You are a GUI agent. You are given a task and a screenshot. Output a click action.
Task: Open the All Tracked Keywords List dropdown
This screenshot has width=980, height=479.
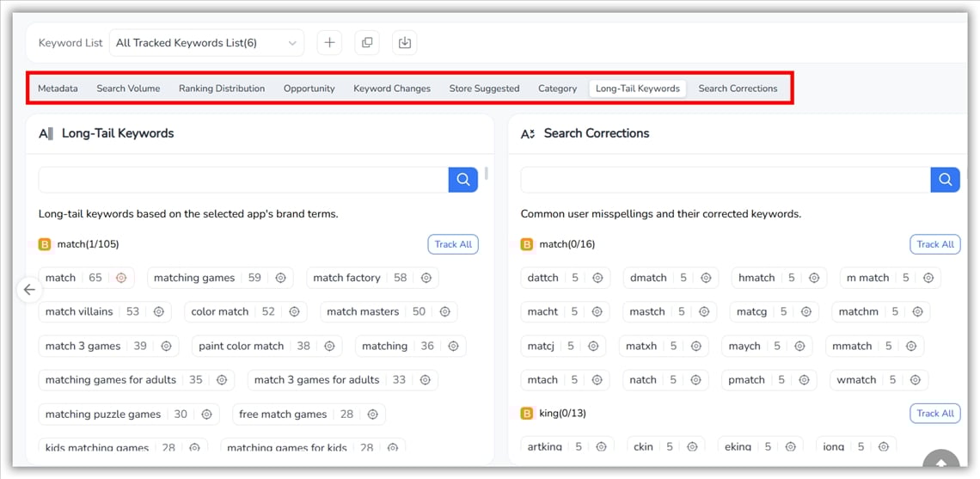[x=206, y=43]
